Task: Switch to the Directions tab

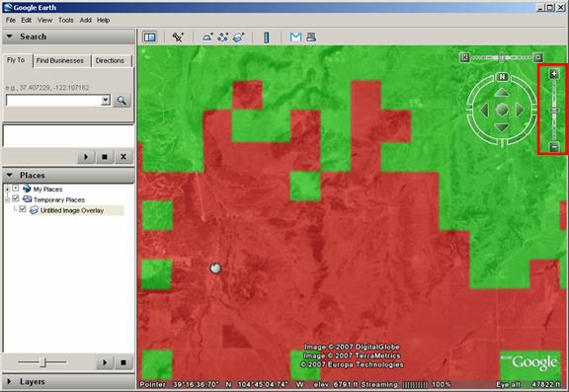Action: coord(110,60)
